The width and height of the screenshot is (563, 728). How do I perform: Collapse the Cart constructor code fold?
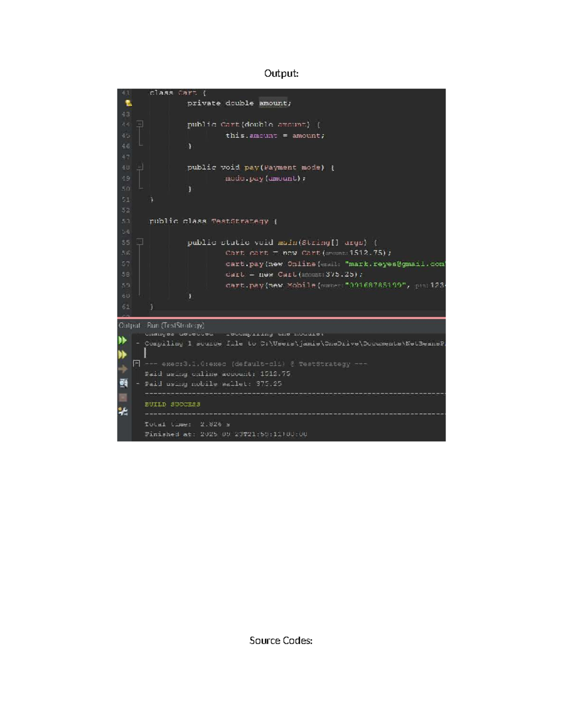(140, 124)
